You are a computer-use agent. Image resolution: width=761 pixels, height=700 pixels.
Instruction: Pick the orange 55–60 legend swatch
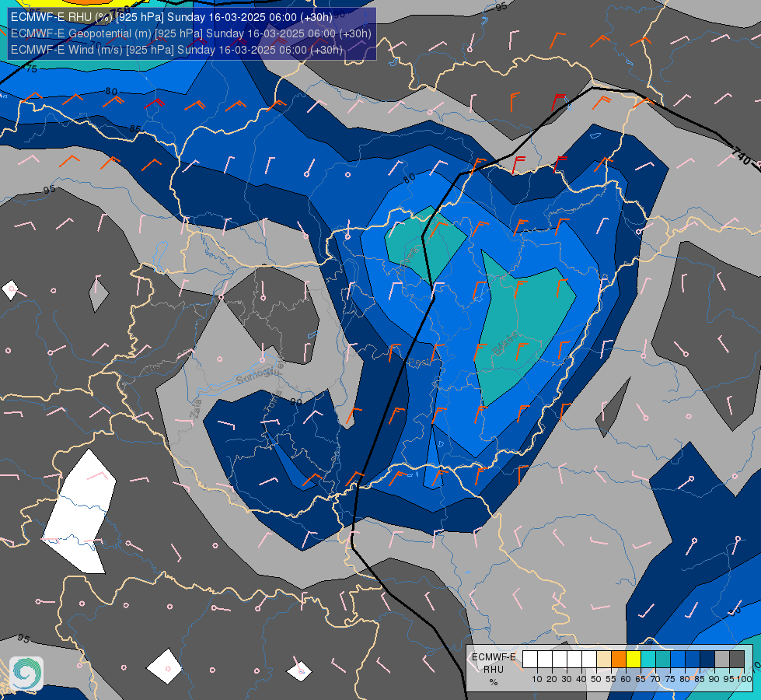(x=619, y=660)
